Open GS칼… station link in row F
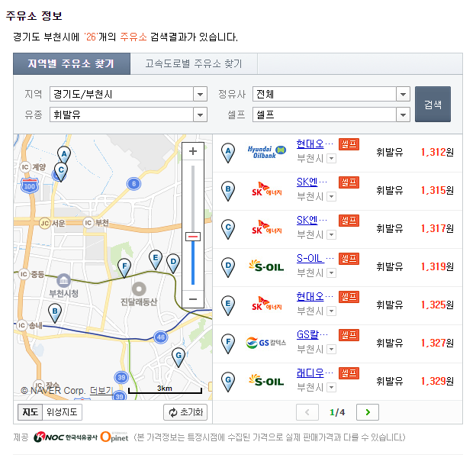The width and height of the screenshot is (476, 458). [x=312, y=334]
